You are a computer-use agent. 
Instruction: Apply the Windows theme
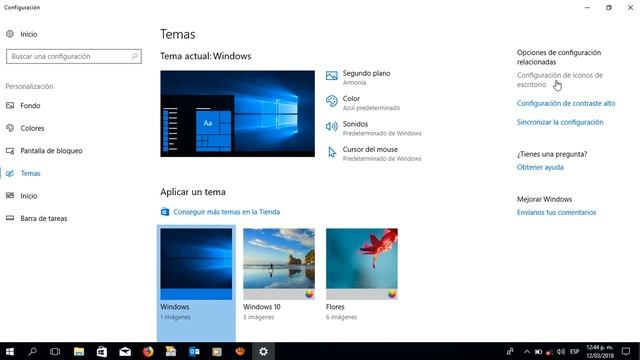[196, 283]
